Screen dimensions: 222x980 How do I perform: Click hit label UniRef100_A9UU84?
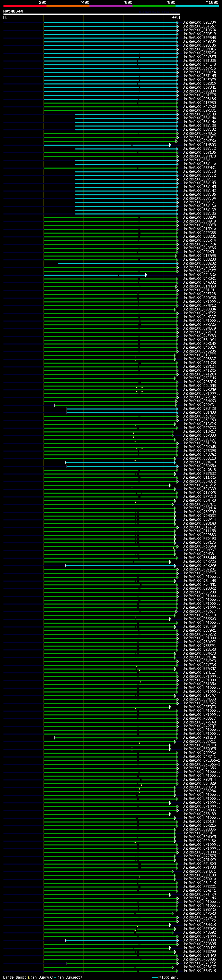coord(199,309)
